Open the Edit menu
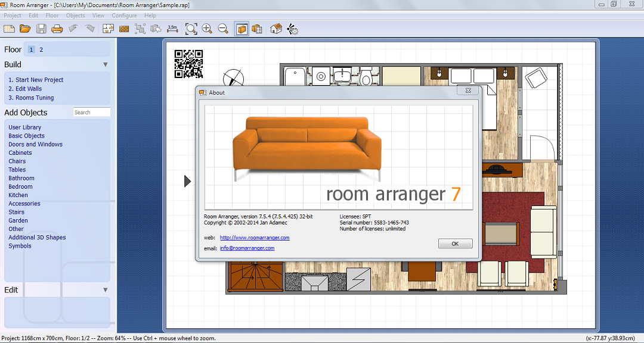Screen dimensions: 644x343 (x=33, y=15)
